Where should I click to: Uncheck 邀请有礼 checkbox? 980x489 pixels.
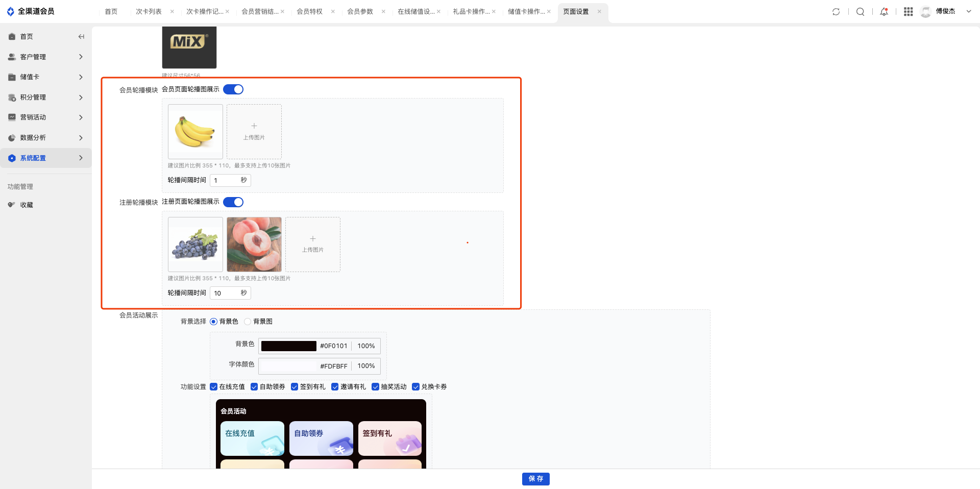pos(335,387)
